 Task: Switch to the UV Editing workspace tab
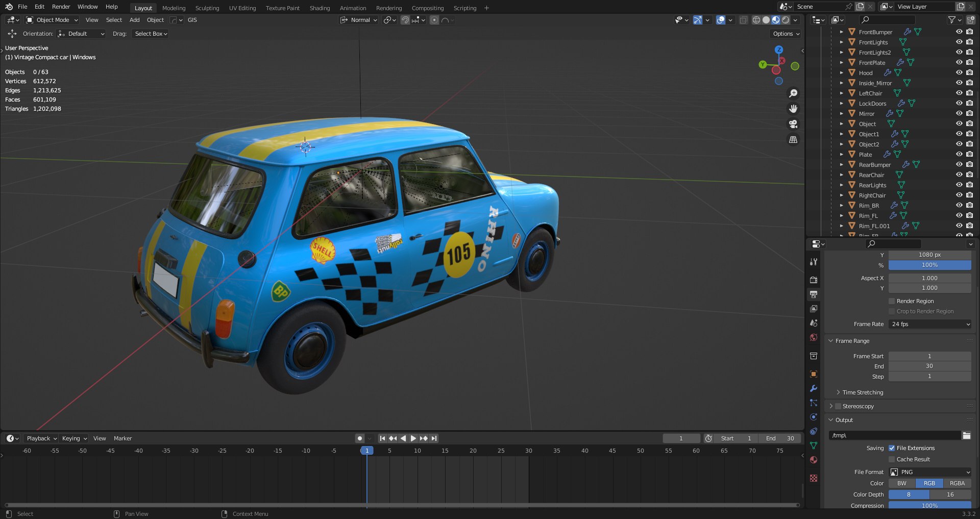coord(242,8)
